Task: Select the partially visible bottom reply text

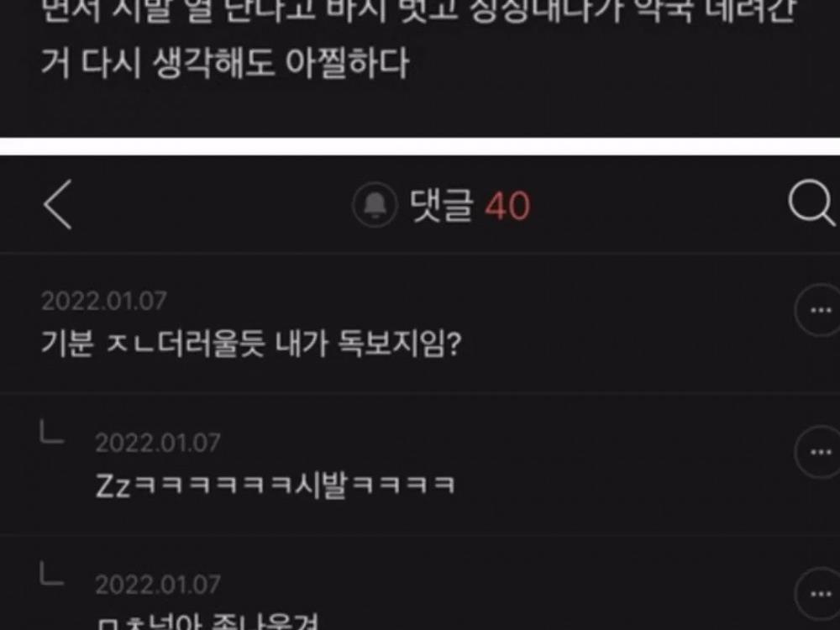Action: [207, 622]
